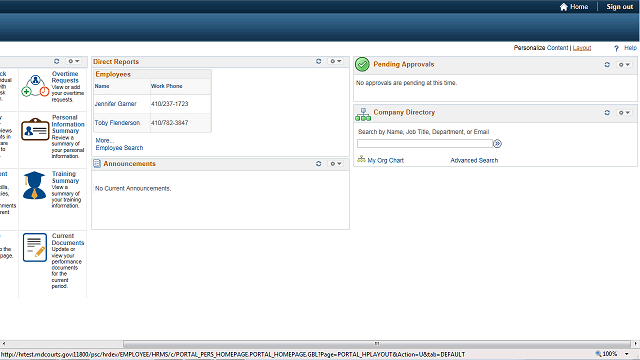Click phone number 410/237-1723
640x360 pixels.
click(169, 104)
